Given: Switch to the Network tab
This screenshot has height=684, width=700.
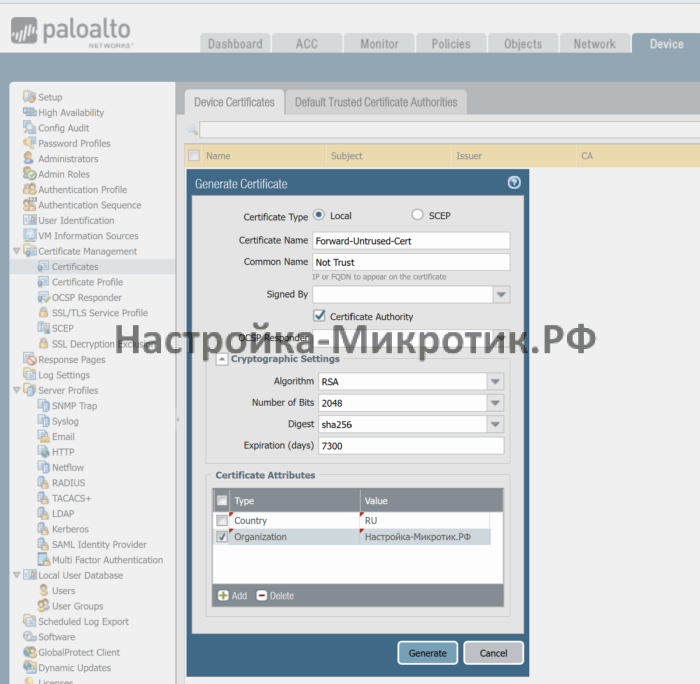Looking at the screenshot, I should click(595, 44).
